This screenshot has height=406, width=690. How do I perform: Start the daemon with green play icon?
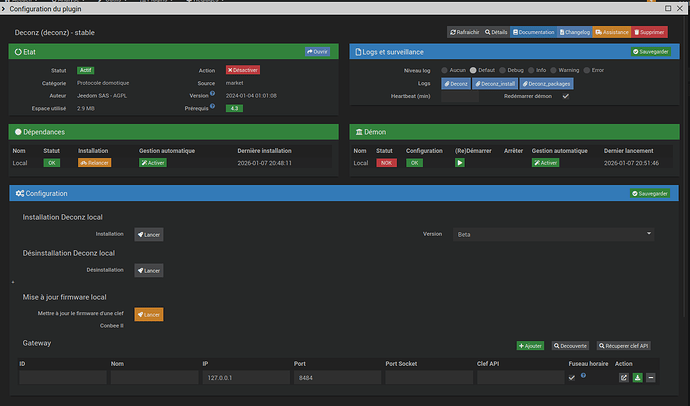[460, 162]
